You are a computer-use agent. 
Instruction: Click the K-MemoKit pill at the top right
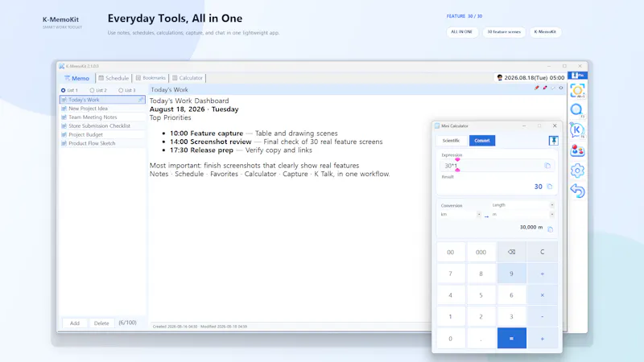(x=545, y=32)
